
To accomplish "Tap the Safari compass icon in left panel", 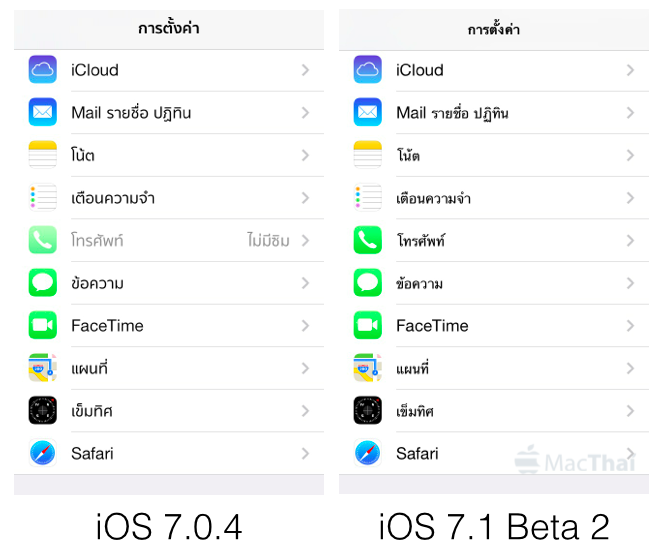I will pyautogui.click(x=42, y=453).
